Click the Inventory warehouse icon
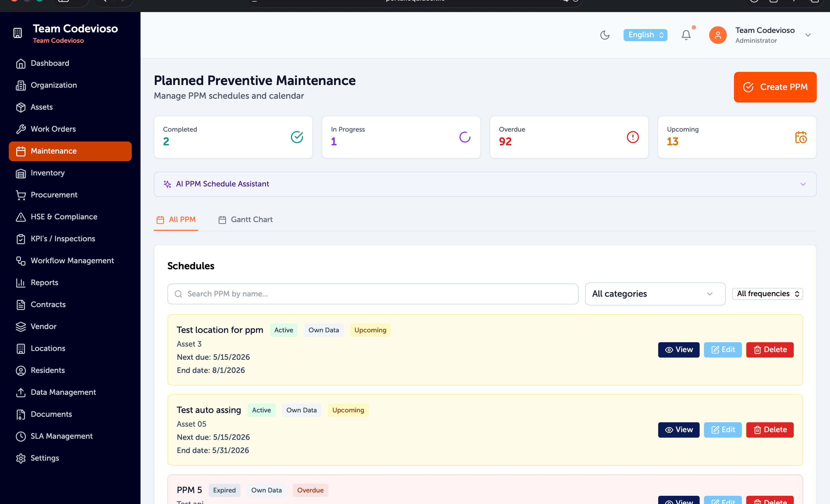 click(21, 173)
